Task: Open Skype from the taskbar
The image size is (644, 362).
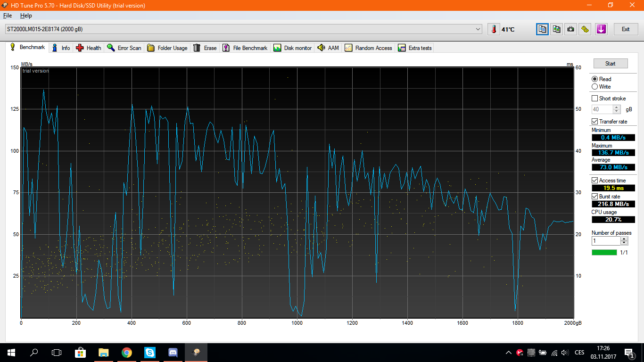Action: 150,352
